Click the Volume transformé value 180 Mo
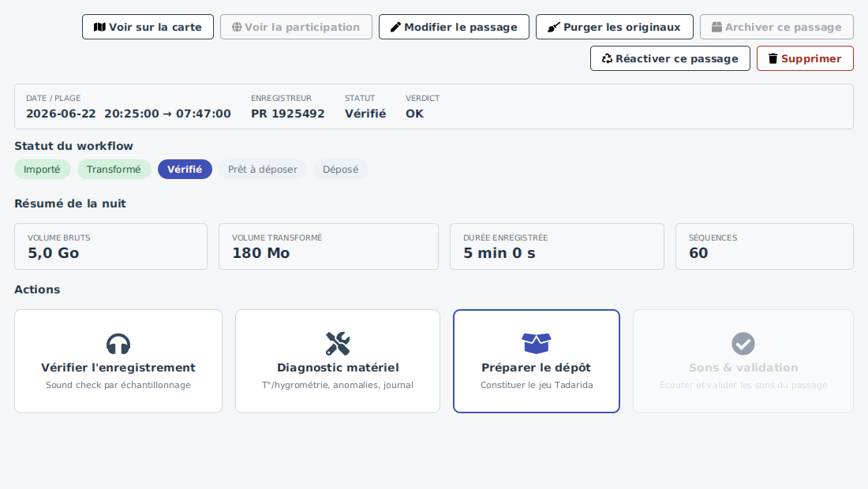 (260, 253)
